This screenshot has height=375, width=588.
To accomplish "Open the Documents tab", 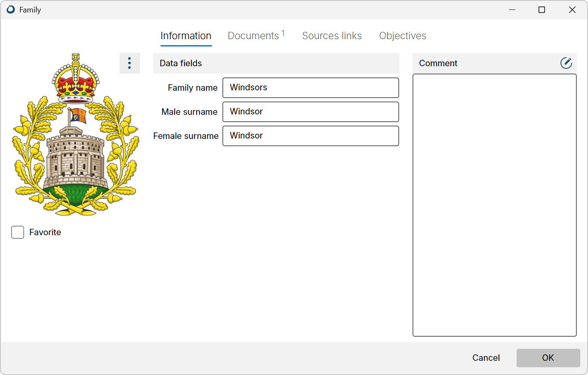I will 256,36.
